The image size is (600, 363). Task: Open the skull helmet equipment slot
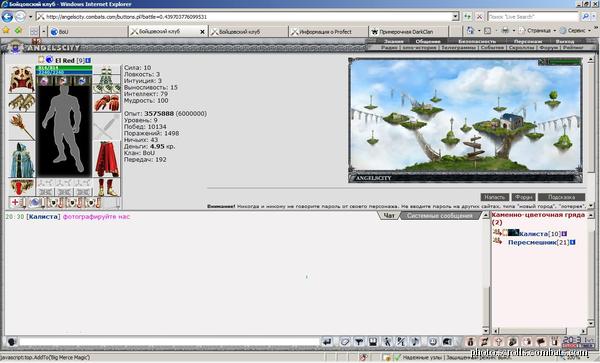pos(22,79)
